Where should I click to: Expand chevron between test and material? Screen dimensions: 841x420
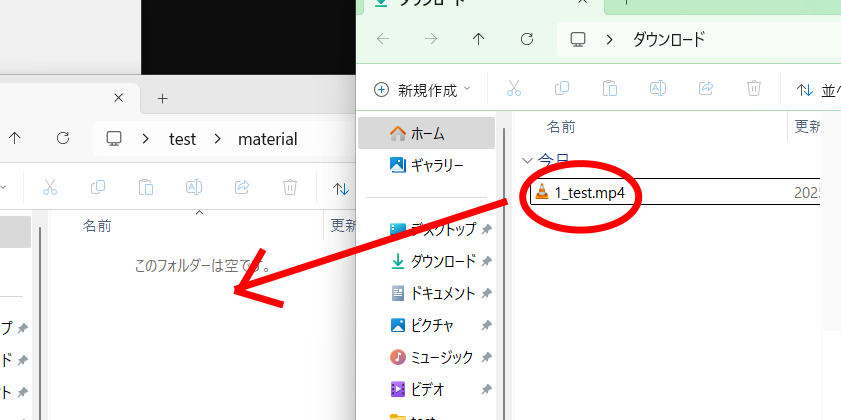217,139
